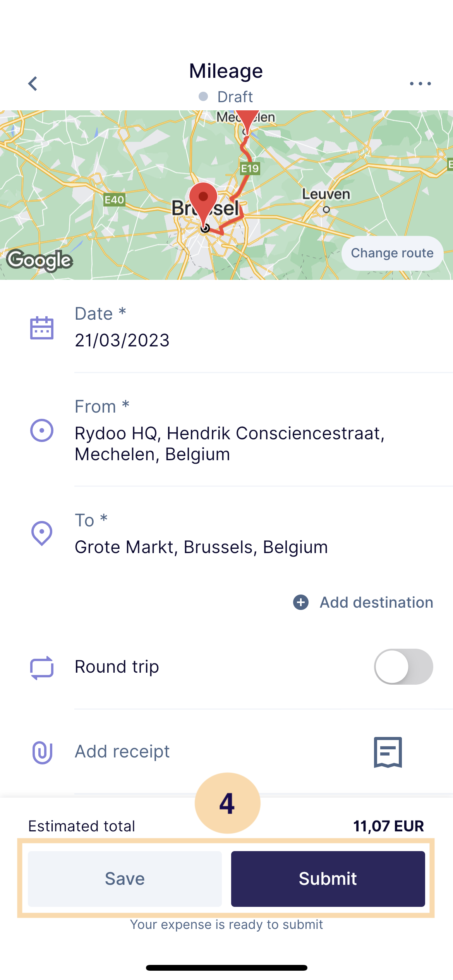This screenshot has width=453, height=980.
Task: Tap the plus icon for Add destination
Action: (x=301, y=602)
